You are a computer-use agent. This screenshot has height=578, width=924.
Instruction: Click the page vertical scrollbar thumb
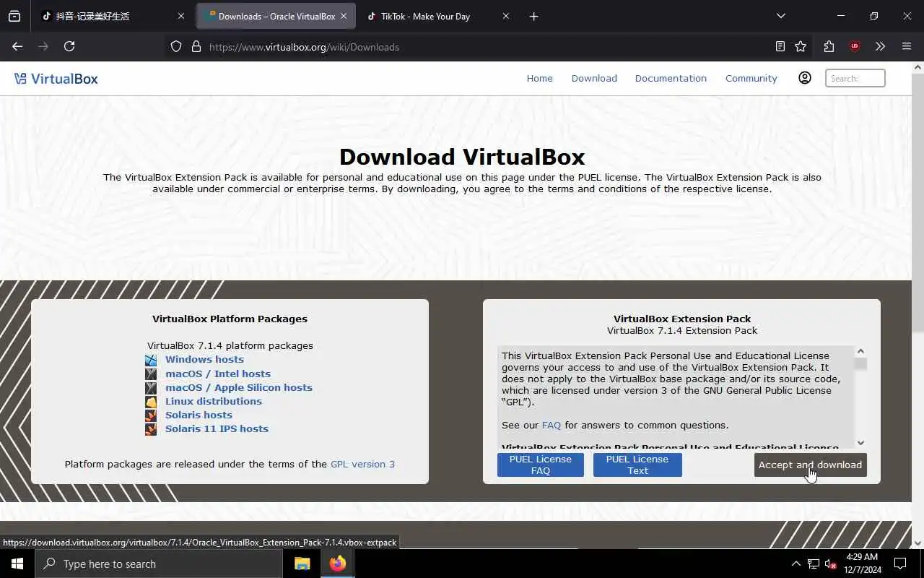[918, 202]
